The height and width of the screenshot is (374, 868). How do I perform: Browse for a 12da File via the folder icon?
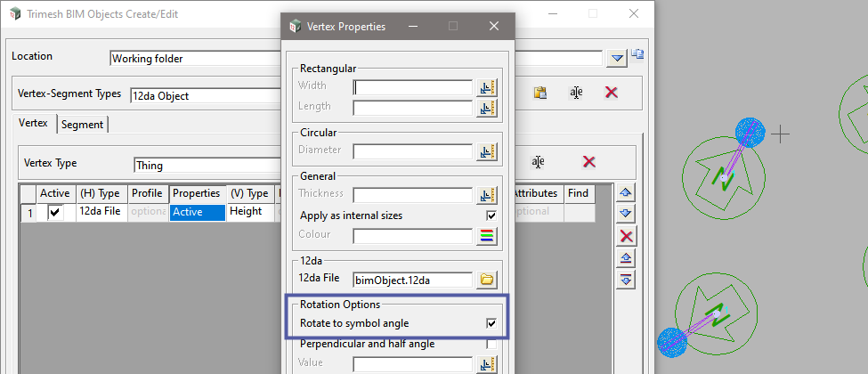[487, 280]
